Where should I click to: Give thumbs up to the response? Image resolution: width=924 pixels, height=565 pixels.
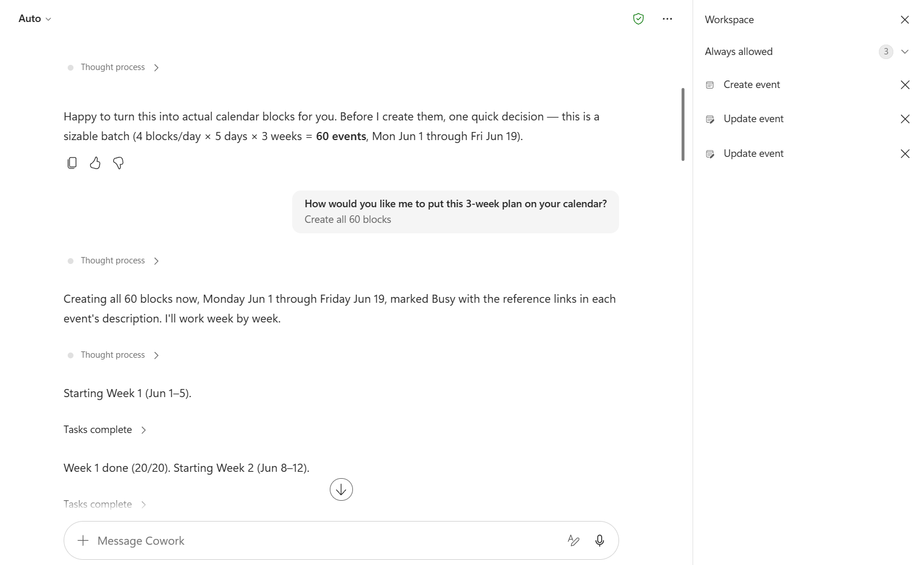[x=95, y=163]
